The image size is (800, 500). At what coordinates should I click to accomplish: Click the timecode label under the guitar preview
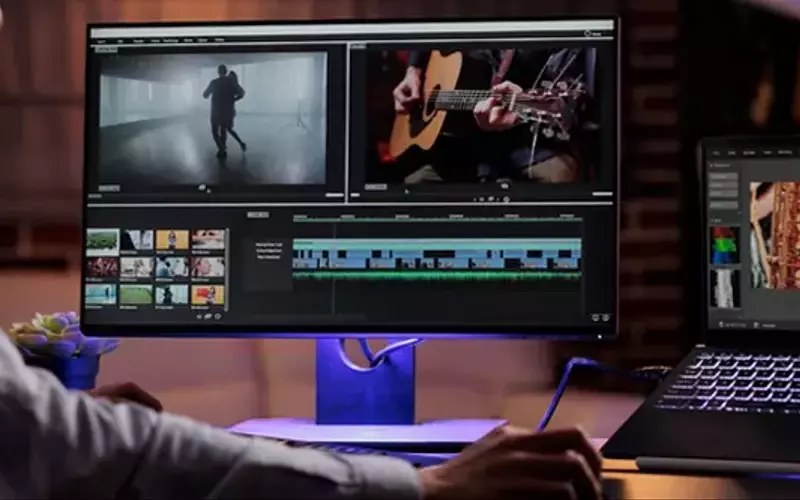pyautogui.click(x=376, y=187)
